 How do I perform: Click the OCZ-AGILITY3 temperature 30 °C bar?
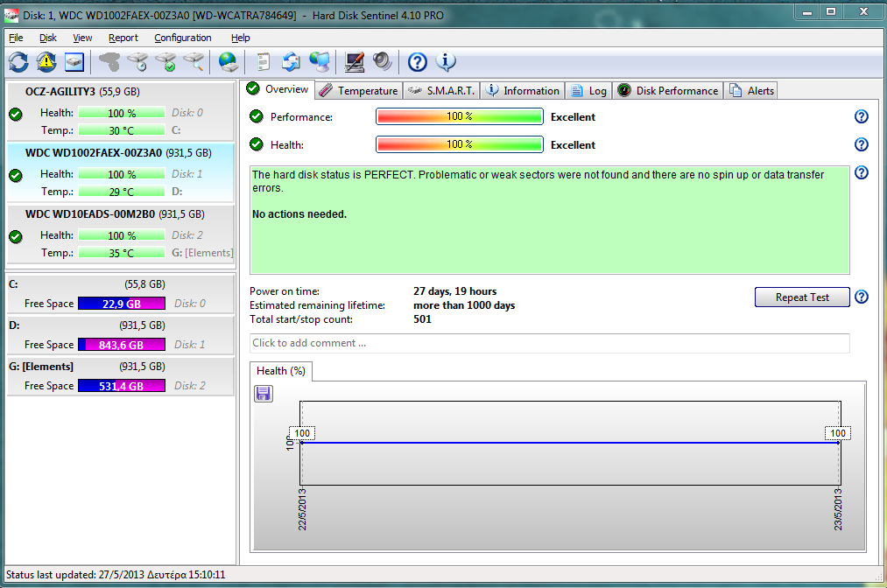(x=122, y=130)
